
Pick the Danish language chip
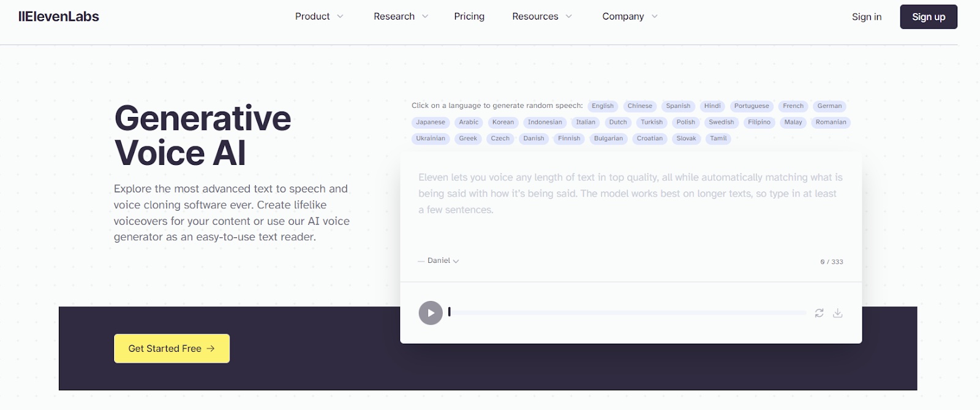533,139
